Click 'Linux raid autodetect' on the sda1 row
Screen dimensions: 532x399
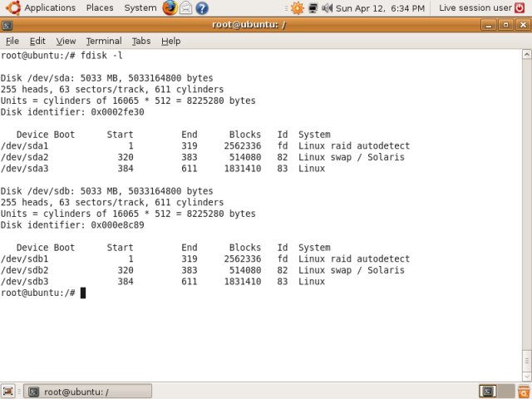354,146
